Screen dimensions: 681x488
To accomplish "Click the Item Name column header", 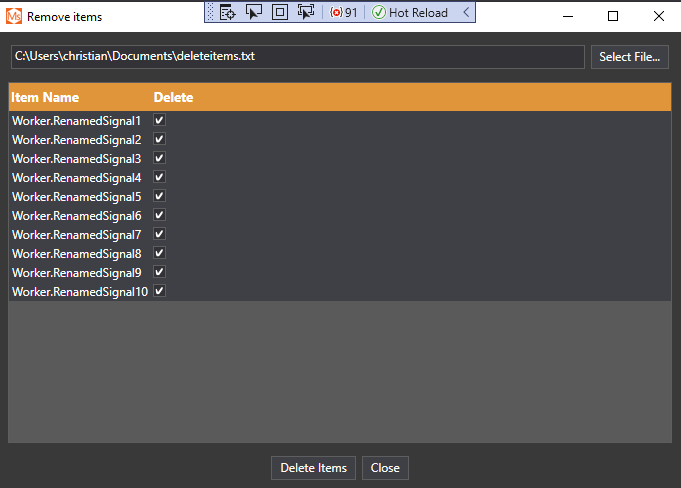I will [45, 97].
